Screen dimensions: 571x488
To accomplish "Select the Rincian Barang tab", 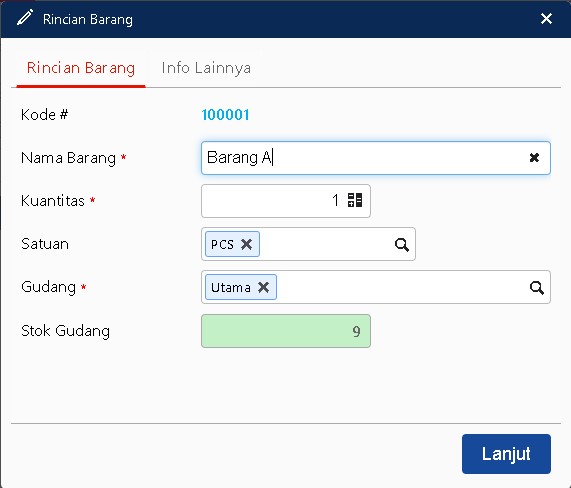I will 81,68.
